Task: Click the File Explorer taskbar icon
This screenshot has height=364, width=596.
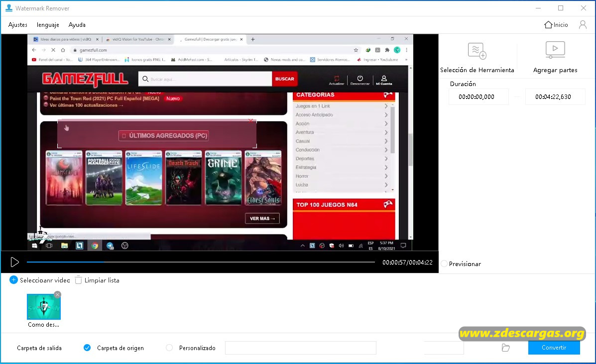Action: click(x=64, y=246)
